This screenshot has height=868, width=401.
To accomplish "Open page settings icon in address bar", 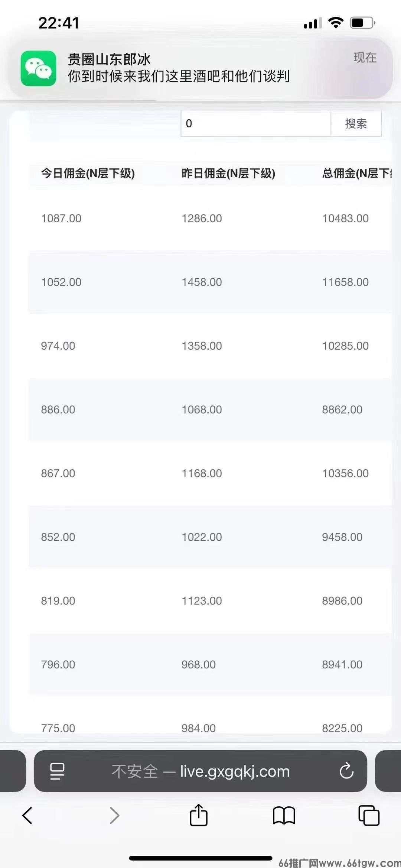I will [x=57, y=771].
